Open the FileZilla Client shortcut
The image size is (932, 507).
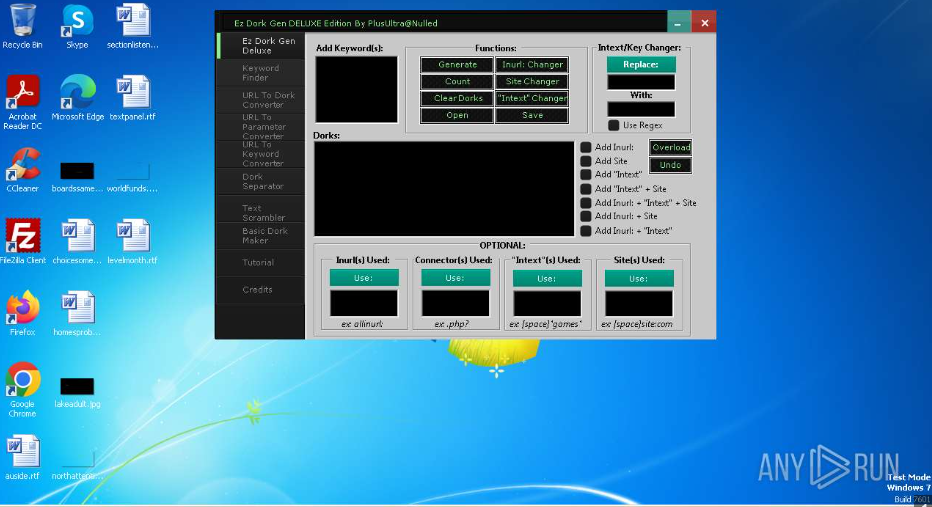22,239
